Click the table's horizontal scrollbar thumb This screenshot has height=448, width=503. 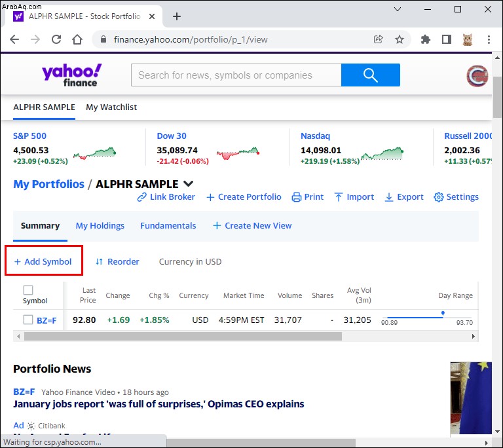[x=183, y=336]
